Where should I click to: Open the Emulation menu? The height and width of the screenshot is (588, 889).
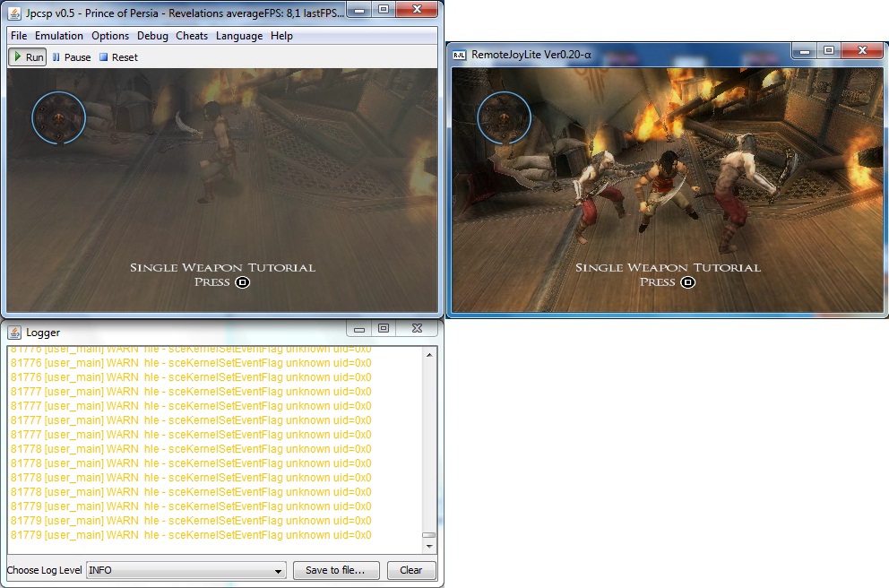click(59, 36)
